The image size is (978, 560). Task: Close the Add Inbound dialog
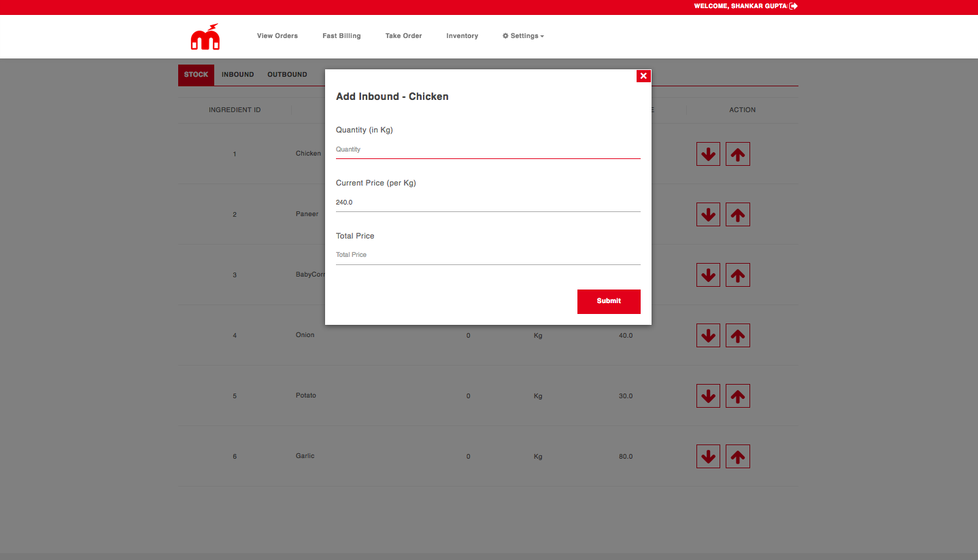coord(643,76)
